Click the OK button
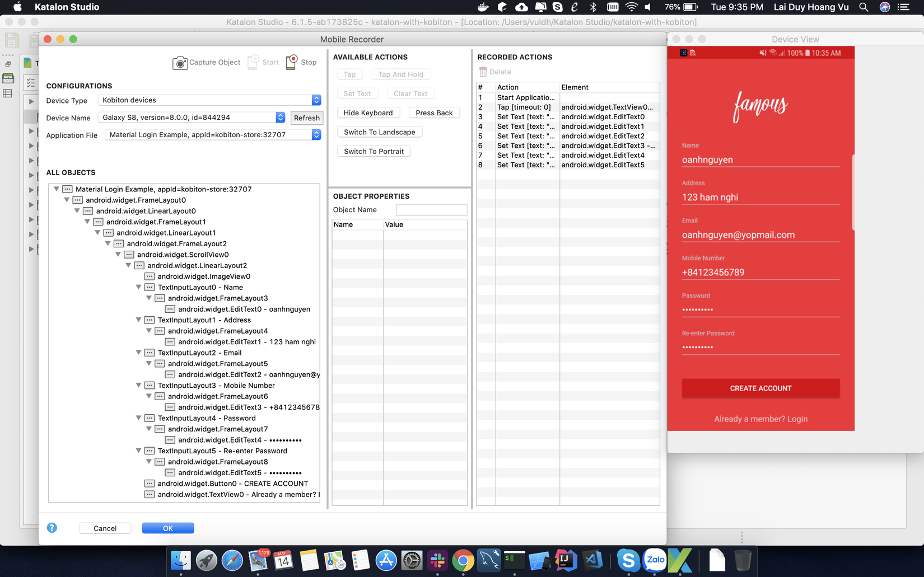924x577 pixels. coord(168,528)
